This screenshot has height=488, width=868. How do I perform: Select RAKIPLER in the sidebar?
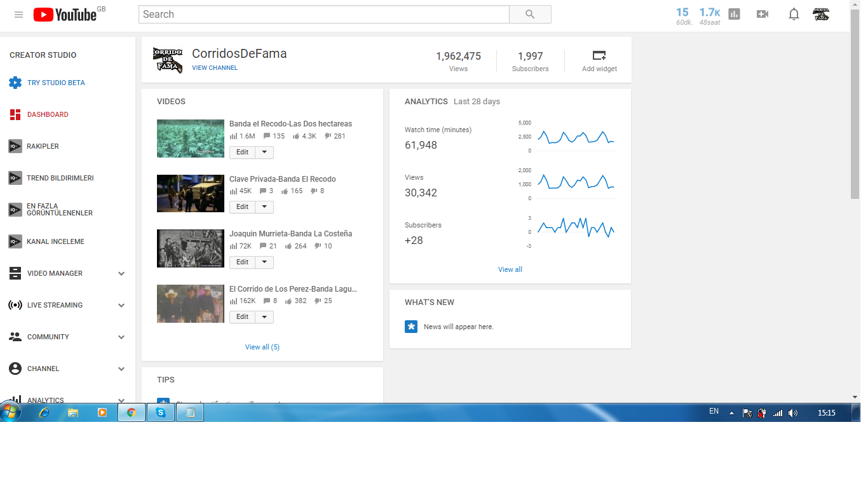click(43, 146)
